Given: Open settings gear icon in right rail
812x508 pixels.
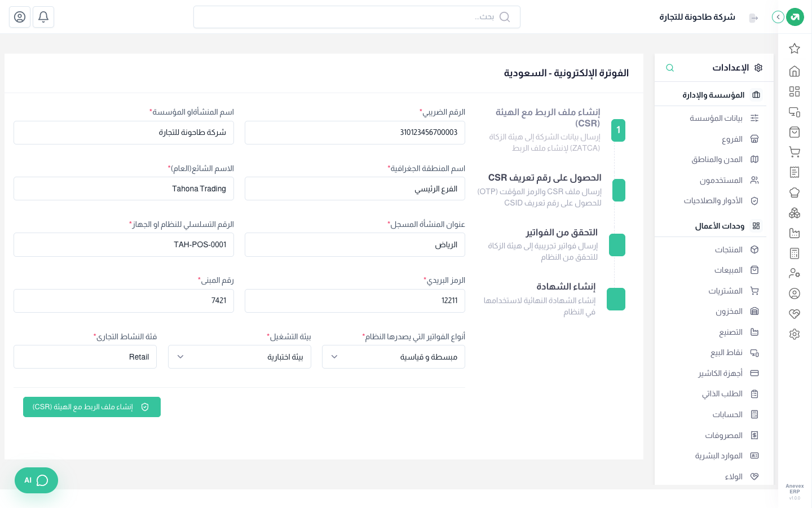Looking at the screenshot, I should pos(795,334).
